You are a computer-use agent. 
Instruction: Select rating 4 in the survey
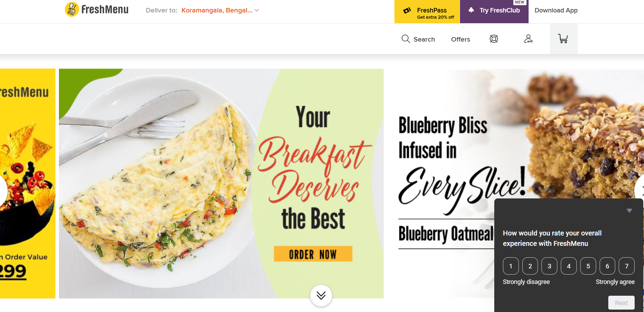(x=568, y=266)
